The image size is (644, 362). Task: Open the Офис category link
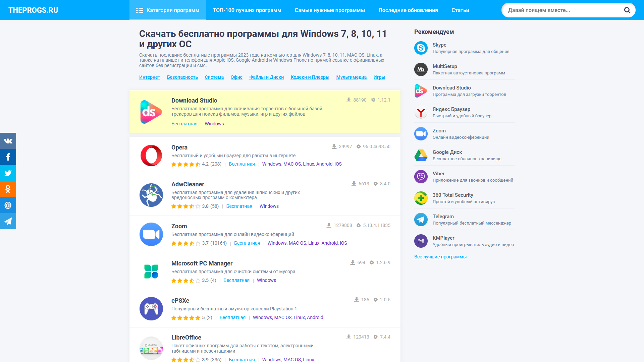click(236, 77)
